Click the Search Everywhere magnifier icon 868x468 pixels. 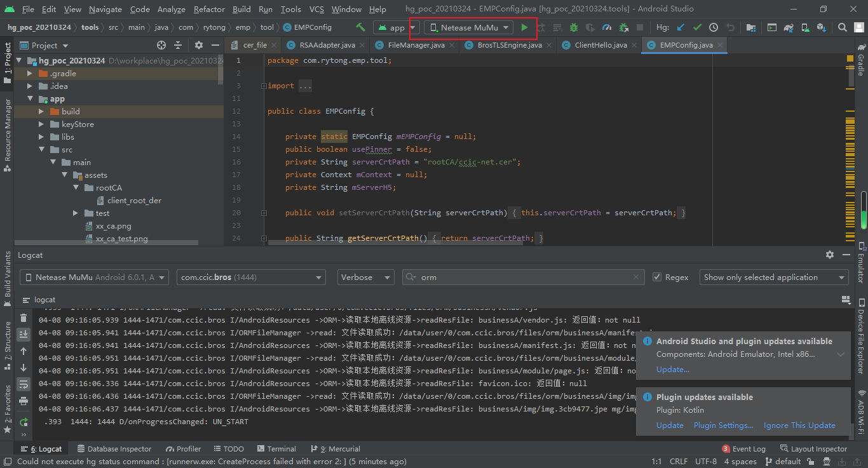pos(842,27)
